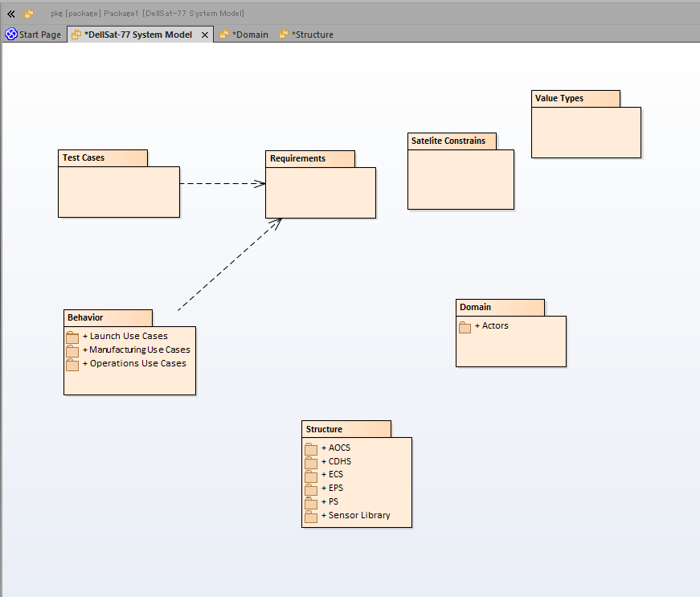Switch to the Domain tab
700x597 pixels.
pos(244,35)
